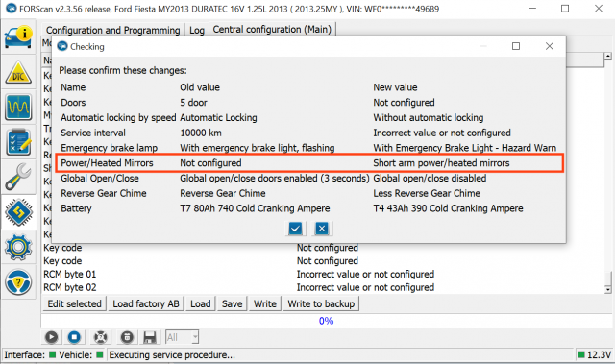Image resolution: width=615 pixels, height=364 pixels.
Task: Select the Central configuration (Main) tab
Action: 272,30
